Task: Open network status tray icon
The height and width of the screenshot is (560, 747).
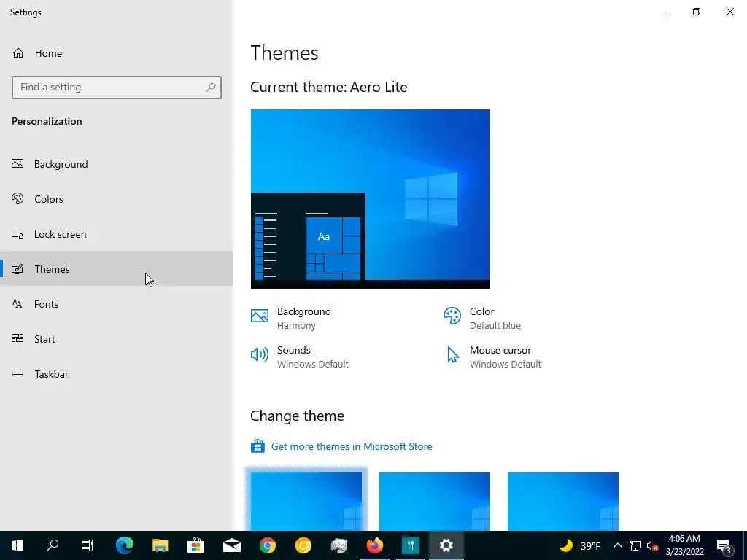Action: point(635,545)
